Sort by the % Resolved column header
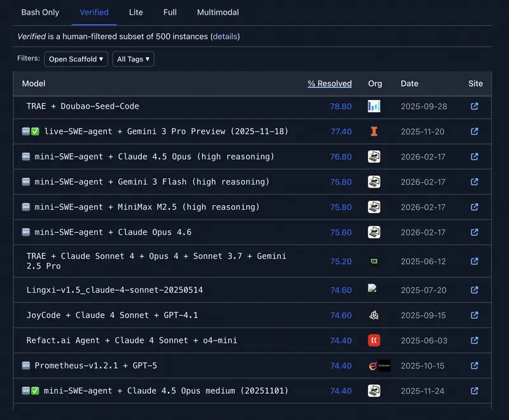 pos(330,83)
